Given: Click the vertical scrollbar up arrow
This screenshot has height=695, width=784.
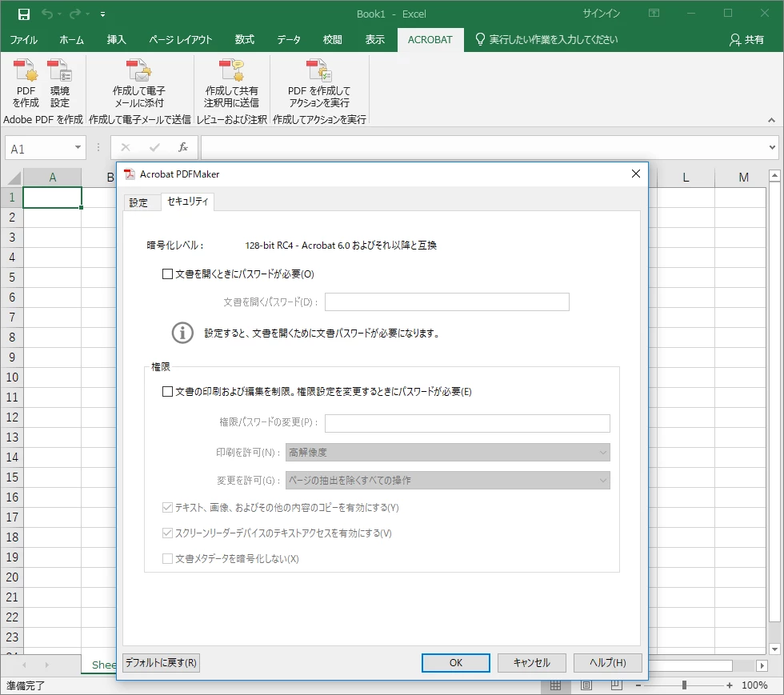Looking at the screenshot, I should tap(774, 175).
